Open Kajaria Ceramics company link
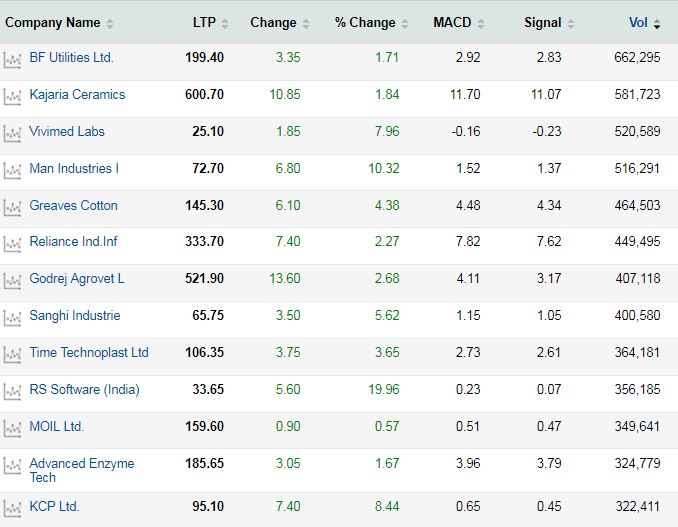The width and height of the screenshot is (678, 527). point(77,95)
